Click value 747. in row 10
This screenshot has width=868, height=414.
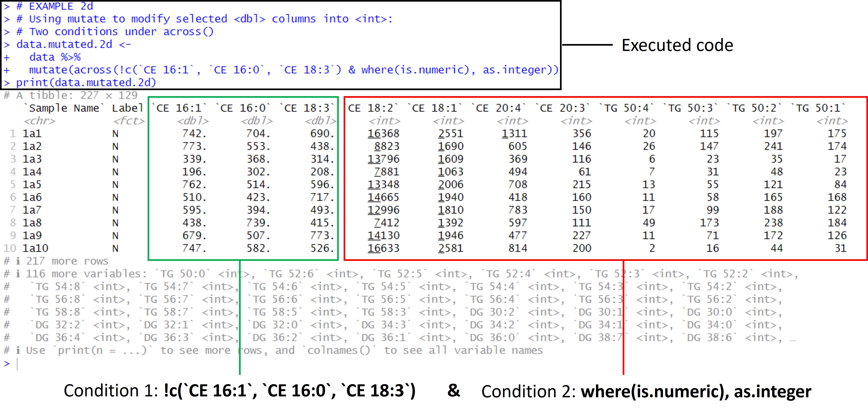tap(194, 248)
